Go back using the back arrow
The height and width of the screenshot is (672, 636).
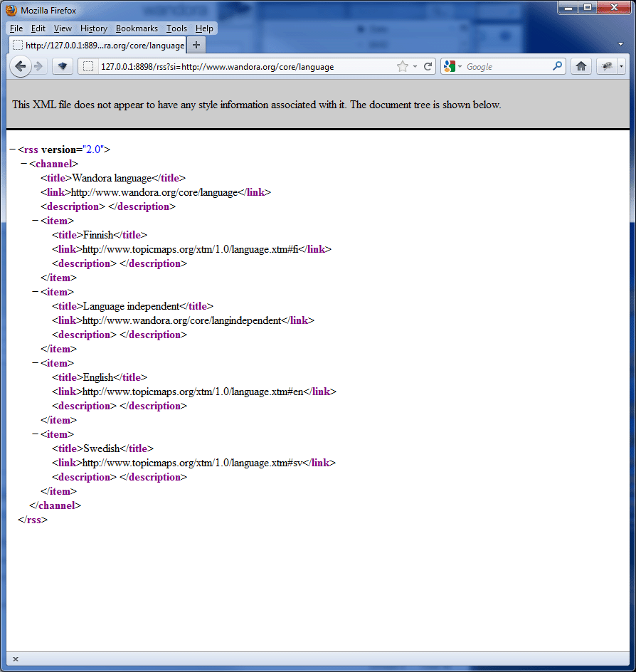pos(21,66)
